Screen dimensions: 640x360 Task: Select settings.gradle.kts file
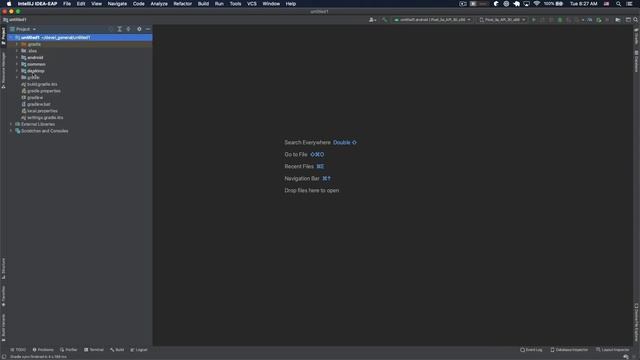point(42,118)
